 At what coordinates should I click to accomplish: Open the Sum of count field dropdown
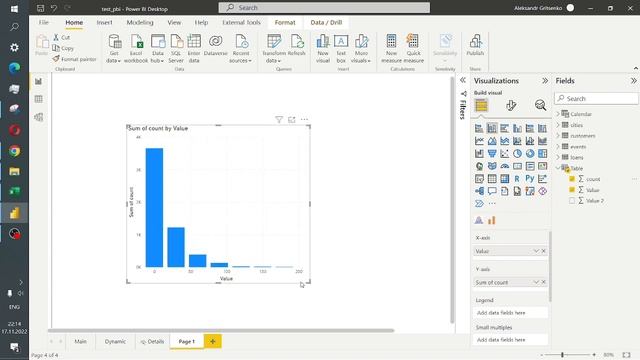tap(536, 282)
